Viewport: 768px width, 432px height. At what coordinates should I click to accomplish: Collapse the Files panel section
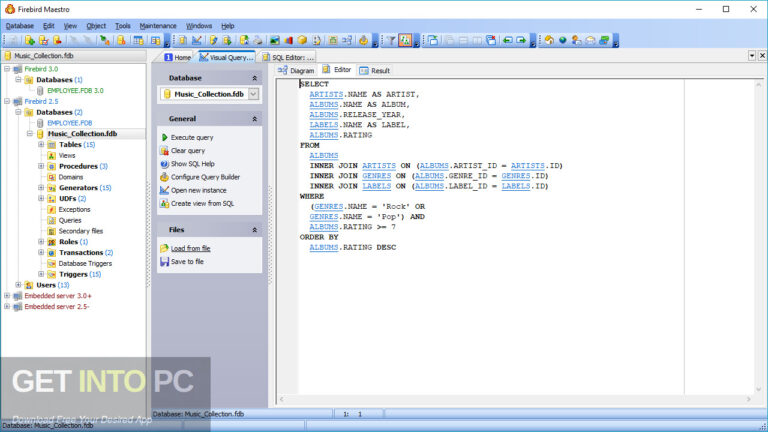tap(255, 230)
